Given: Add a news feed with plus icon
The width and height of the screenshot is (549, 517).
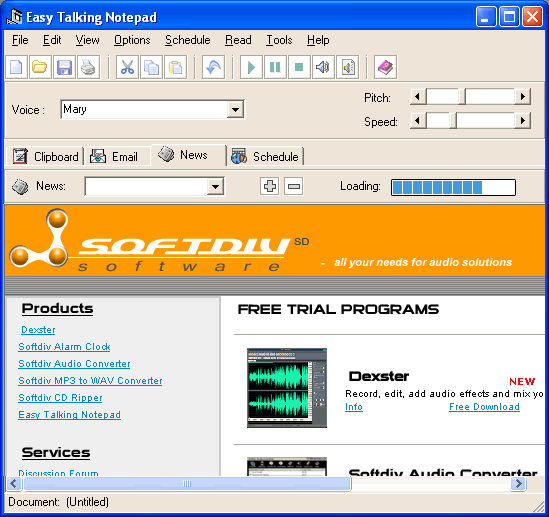Looking at the screenshot, I should coord(270,186).
